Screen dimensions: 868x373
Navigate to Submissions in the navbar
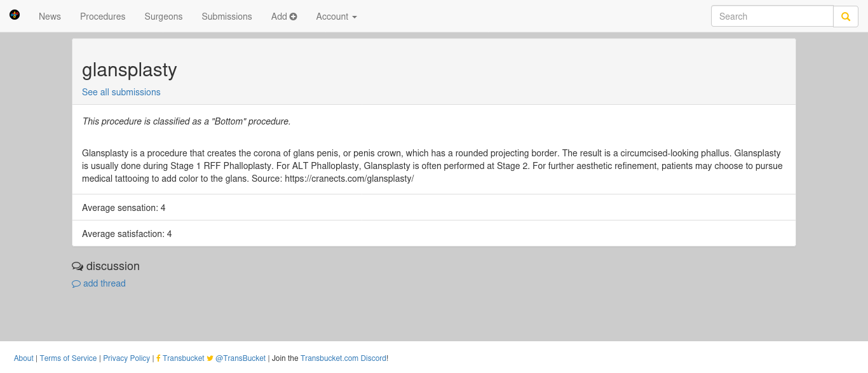click(x=227, y=17)
